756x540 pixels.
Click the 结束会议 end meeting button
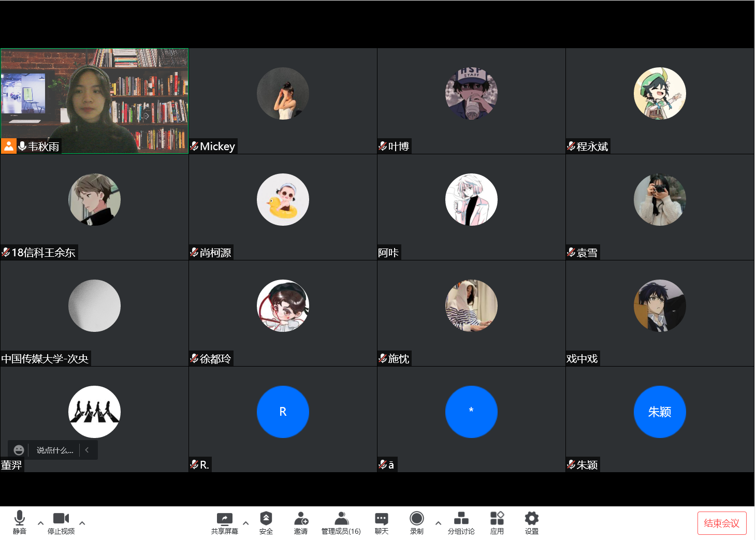721,523
